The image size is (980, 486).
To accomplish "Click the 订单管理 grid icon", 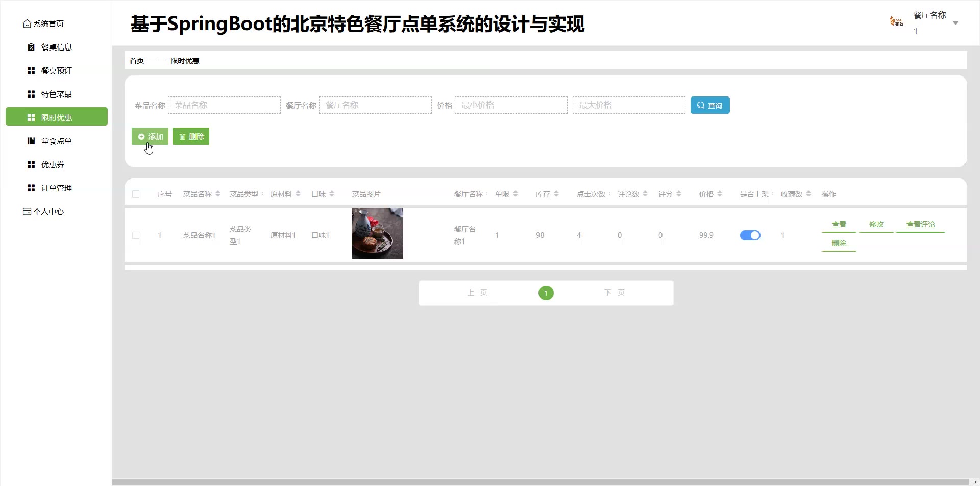I will click(31, 188).
